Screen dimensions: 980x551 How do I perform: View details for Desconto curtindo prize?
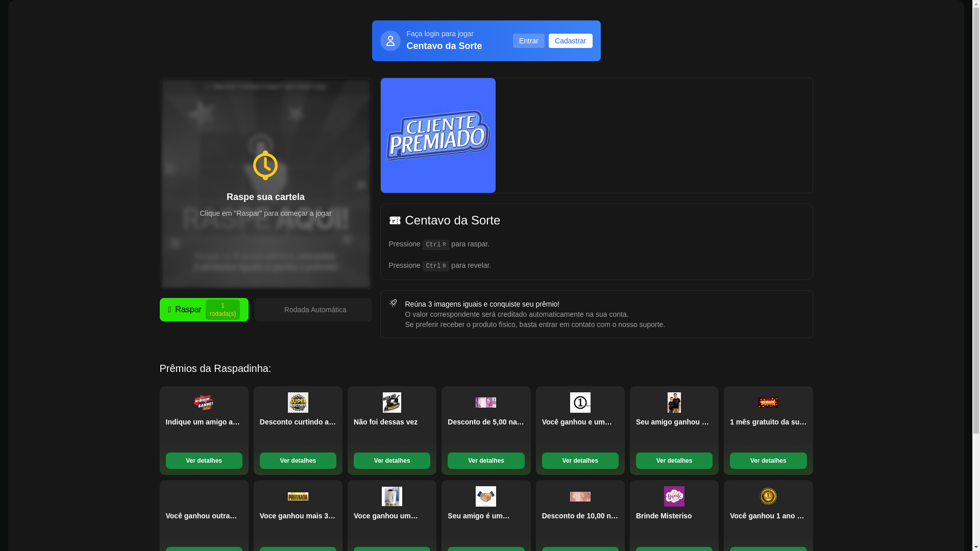point(298,461)
